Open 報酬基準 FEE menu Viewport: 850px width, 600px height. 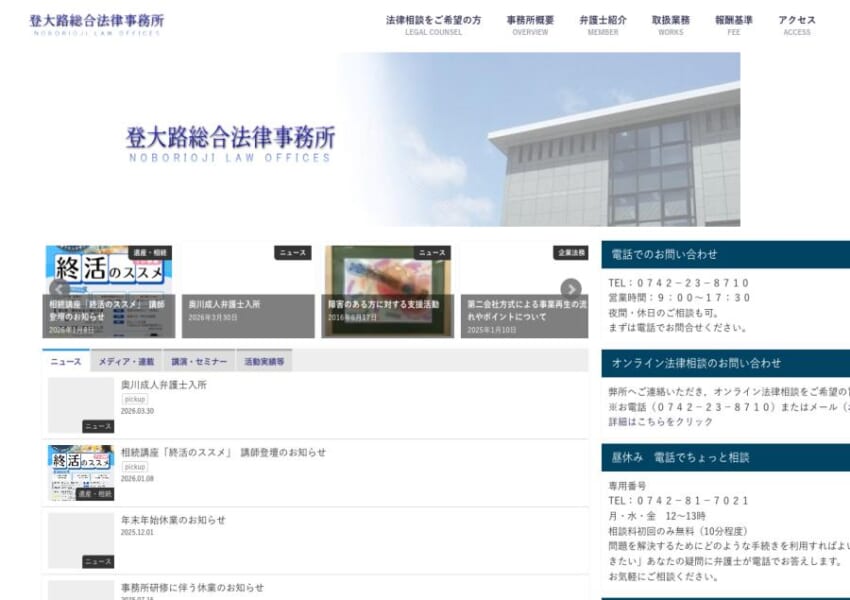(733, 25)
